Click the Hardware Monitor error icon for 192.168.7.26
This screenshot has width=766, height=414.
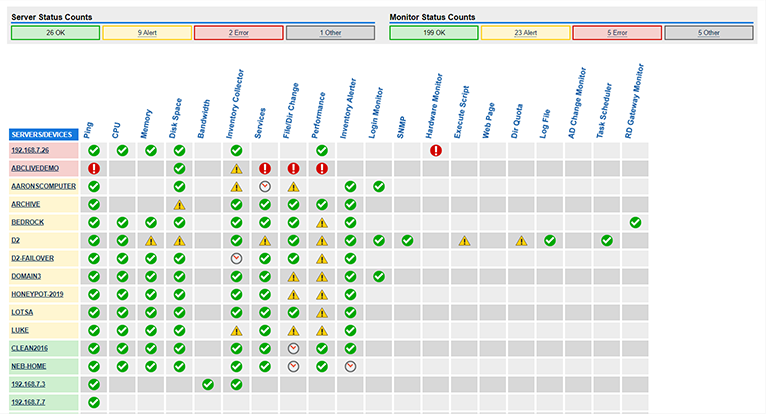(x=436, y=151)
